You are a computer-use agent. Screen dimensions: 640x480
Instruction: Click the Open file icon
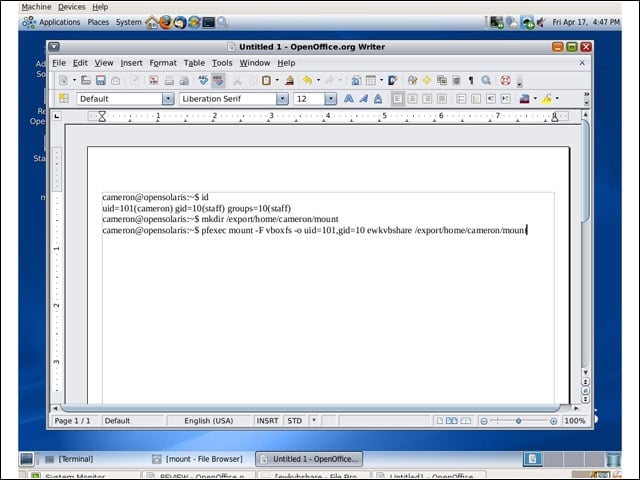point(86,80)
